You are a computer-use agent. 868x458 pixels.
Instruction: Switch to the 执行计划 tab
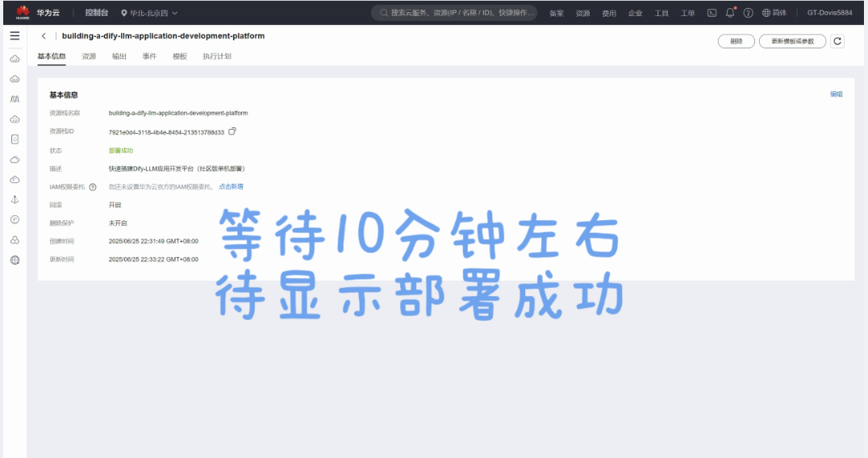tap(217, 56)
